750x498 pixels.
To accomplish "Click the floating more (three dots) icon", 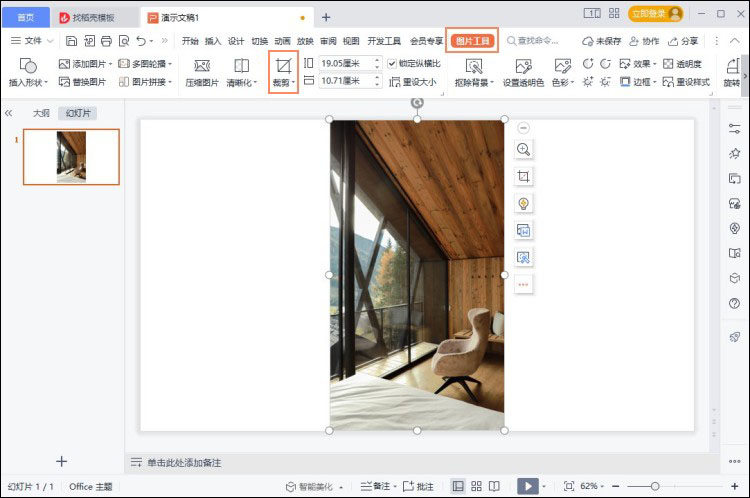I will (523, 285).
